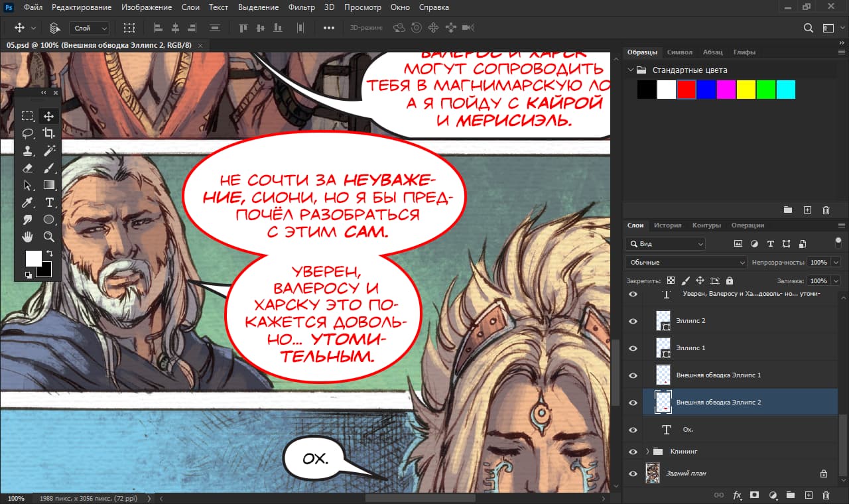
Task: Select the Ох. text layer
Action: click(730, 430)
